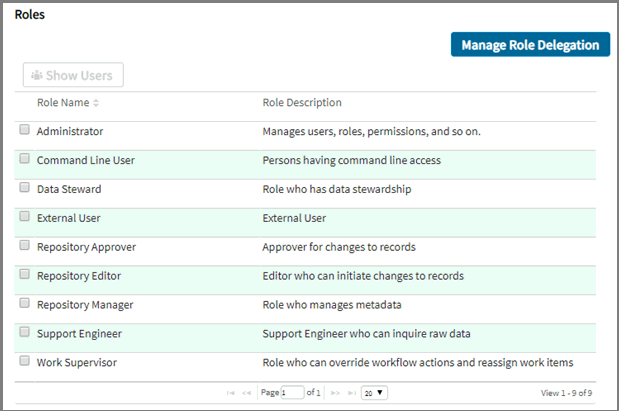Click the last page pager icon

350,393
